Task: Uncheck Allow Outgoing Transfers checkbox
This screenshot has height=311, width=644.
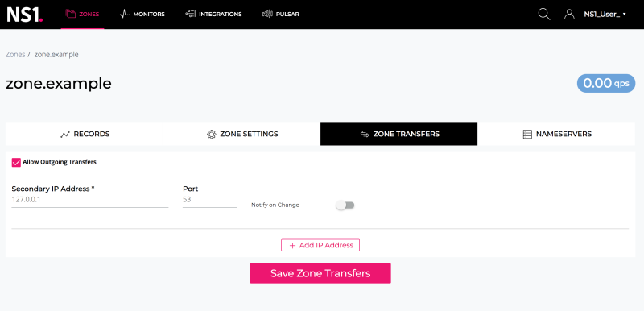Action: tap(16, 162)
